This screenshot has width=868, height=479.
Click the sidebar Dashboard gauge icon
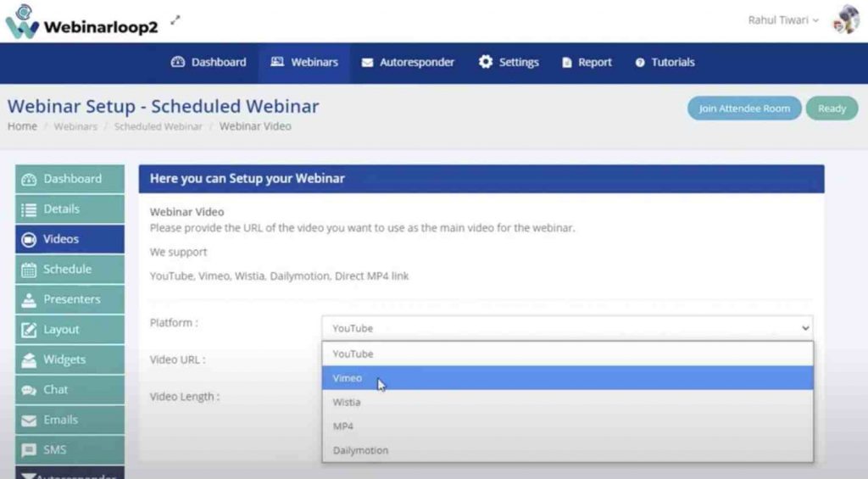coord(29,180)
